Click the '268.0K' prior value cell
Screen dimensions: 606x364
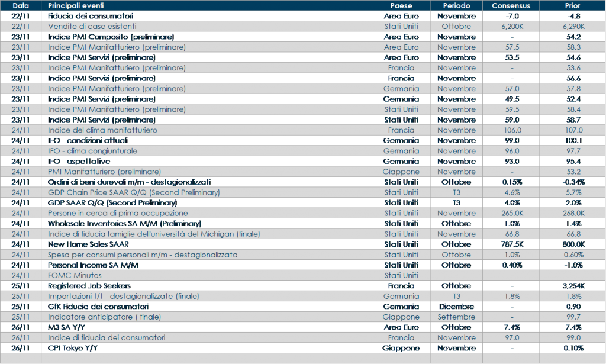pos(573,213)
